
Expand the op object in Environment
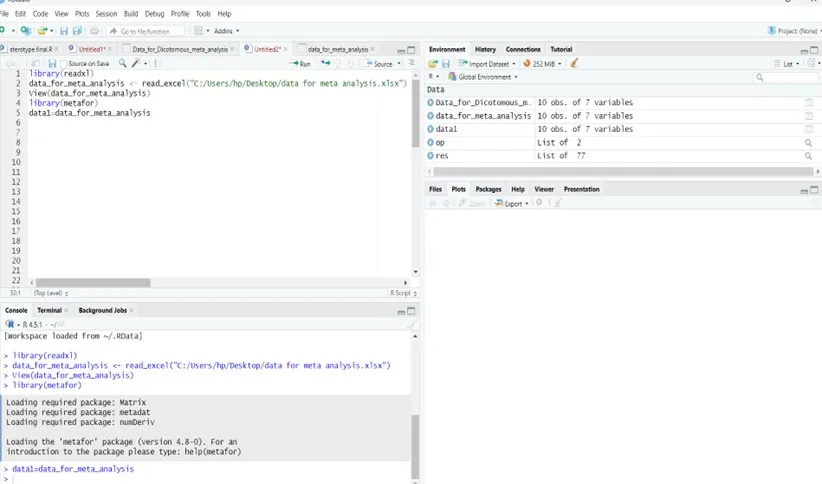coord(430,143)
